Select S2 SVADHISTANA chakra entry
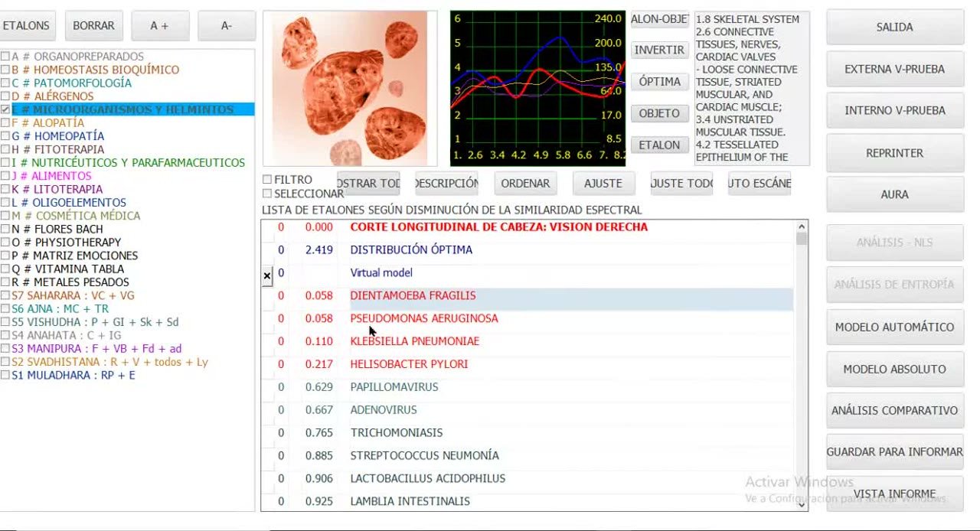This screenshot has width=980, height=531. [x=109, y=362]
